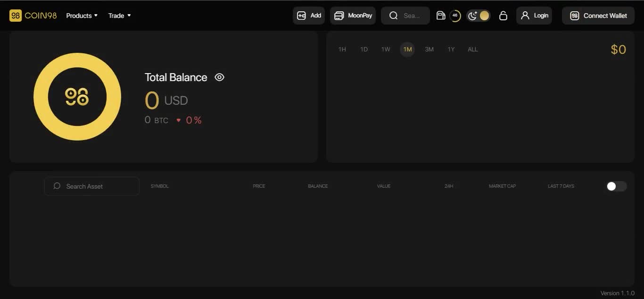Switch chart range to 1Y

point(451,50)
